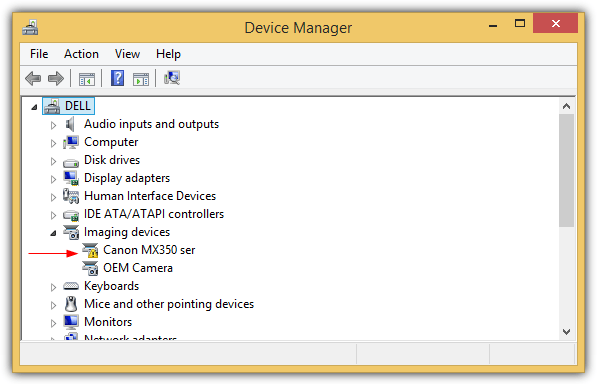597x384 pixels.
Task: Click the Keyboards category icon
Action: (x=71, y=286)
